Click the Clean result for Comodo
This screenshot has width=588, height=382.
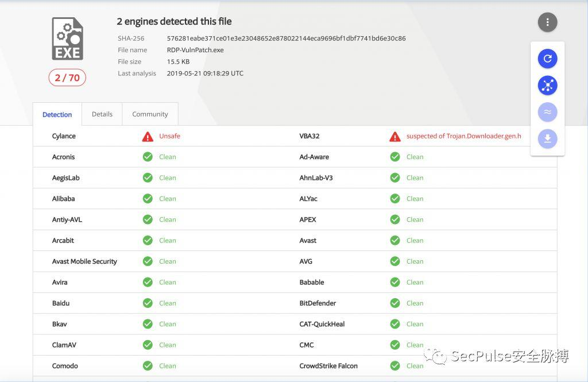[x=167, y=366]
